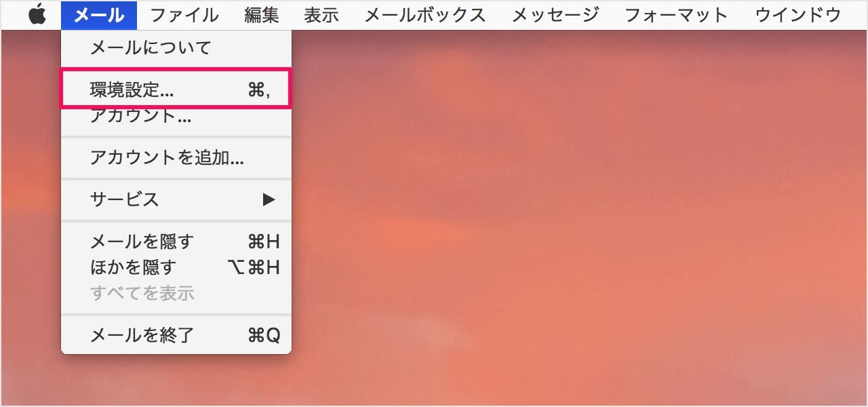The height and width of the screenshot is (407, 868).
Task: Choose アカウントを追加... option
Action: pos(176,158)
